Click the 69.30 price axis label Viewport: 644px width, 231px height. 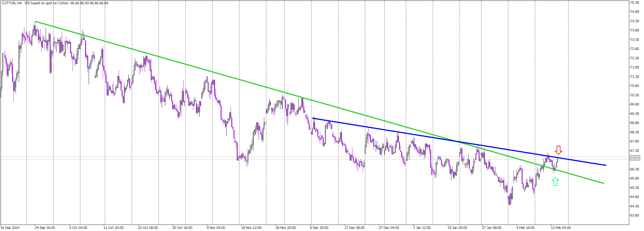tap(635, 114)
